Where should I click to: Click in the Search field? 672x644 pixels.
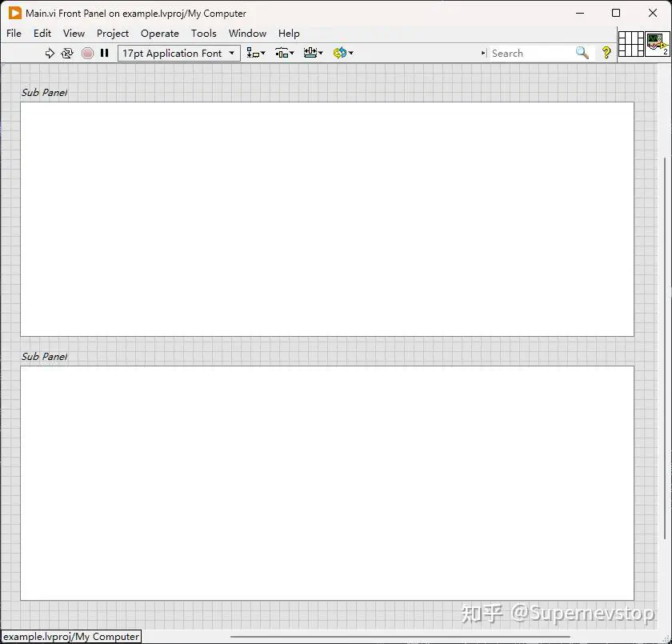[x=531, y=53]
